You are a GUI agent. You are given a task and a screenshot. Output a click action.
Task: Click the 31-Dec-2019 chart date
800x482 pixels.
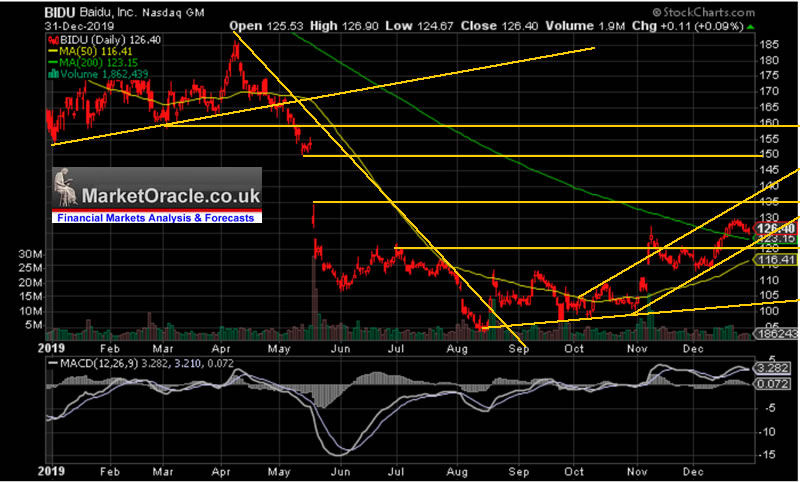(x=80, y=27)
